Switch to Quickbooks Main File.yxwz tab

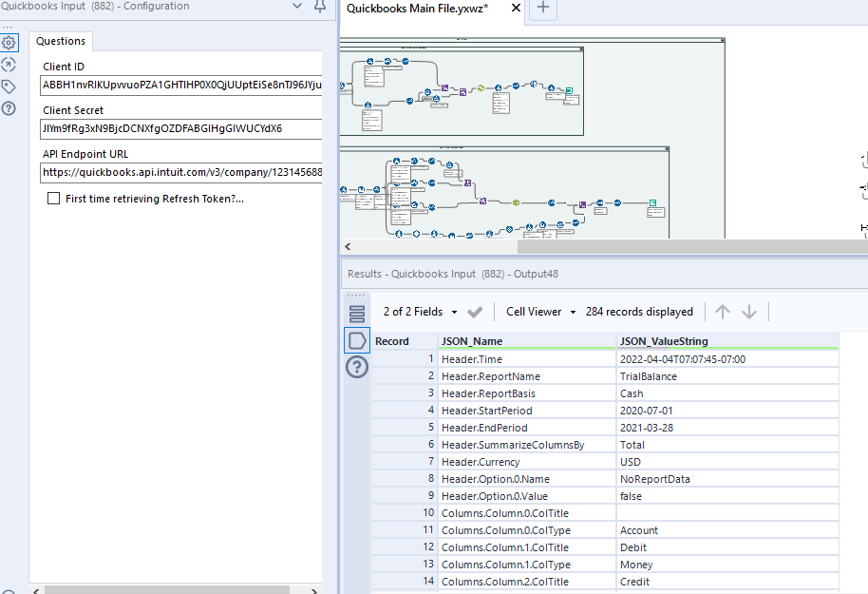[x=418, y=9]
